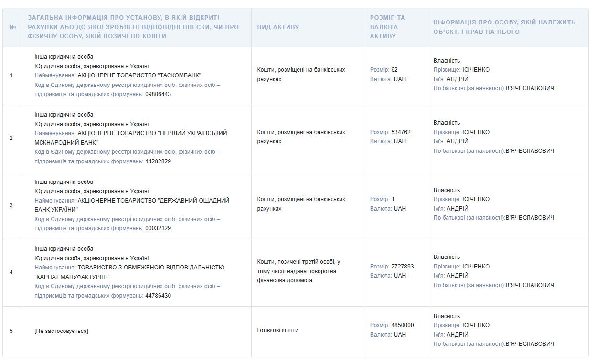Click the ІНФОРМАЦІЯ ПРО ОСОБУ column header
Image resolution: width=596 pixels, height=364 pixels.
coord(504,27)
